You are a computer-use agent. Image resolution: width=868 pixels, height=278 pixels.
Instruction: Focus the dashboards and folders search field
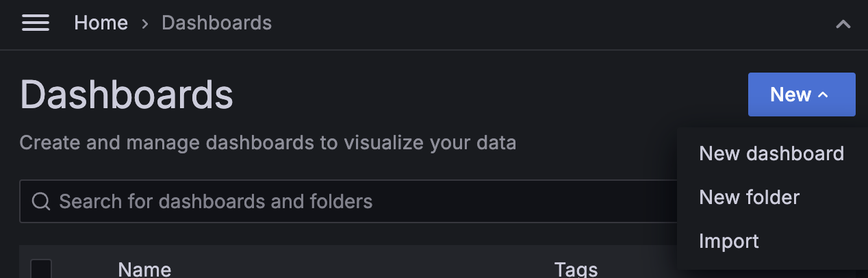342,201
